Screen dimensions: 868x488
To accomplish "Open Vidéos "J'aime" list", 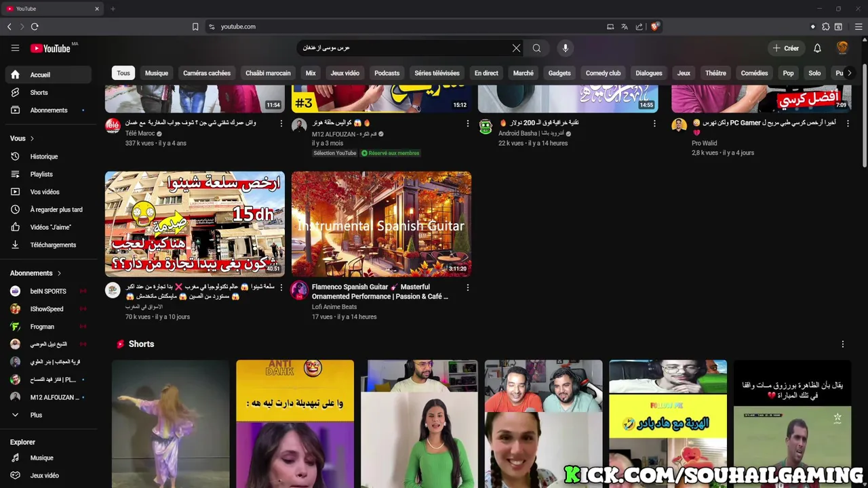I will [47, 227].
